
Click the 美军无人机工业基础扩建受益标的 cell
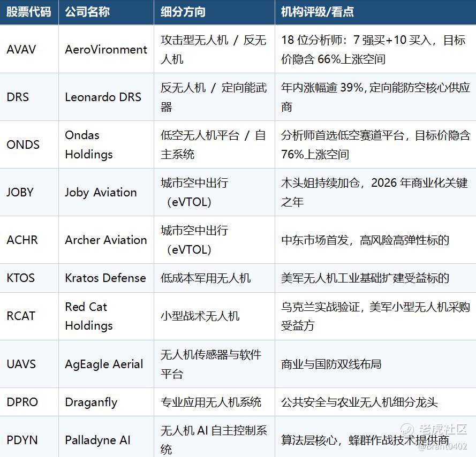[375, 278]
